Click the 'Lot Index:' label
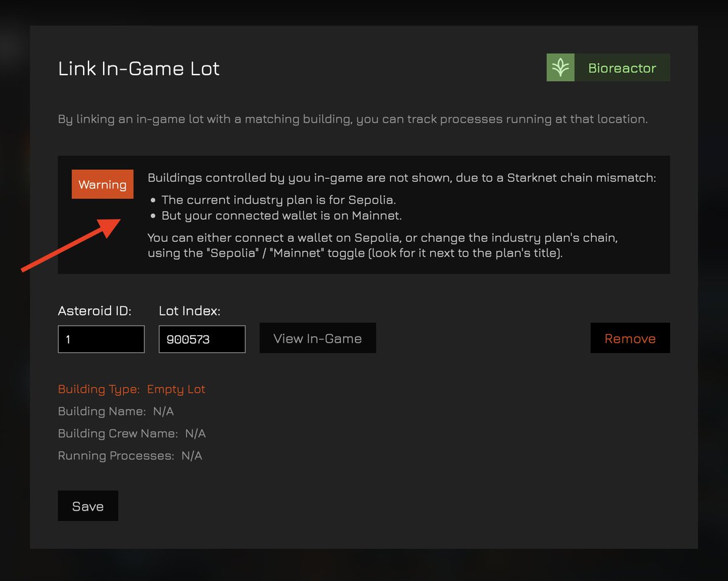Screen dimensions: 728x581 pyautogui.click(x=190, y=311)
